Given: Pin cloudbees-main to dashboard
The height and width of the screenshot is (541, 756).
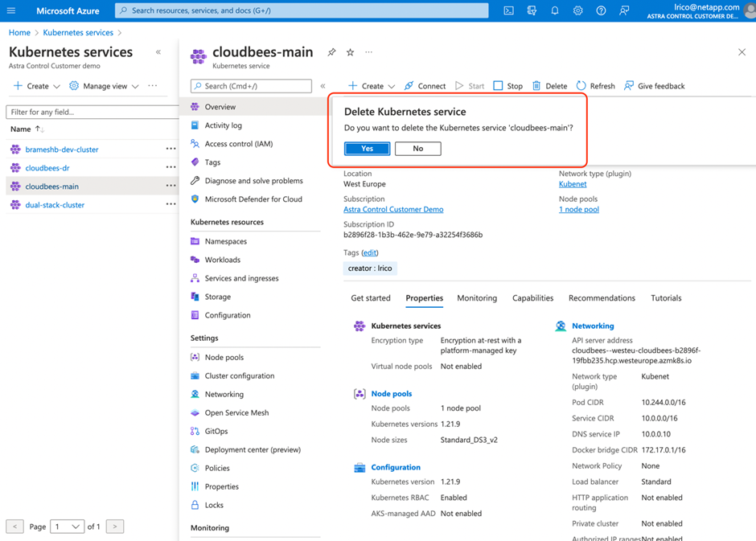Looking at the screenshot, I should pyautogui.click(x=331, y=52).
